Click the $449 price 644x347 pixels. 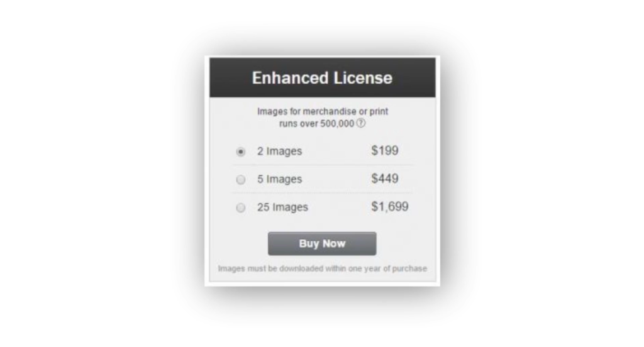pyautogui.click(x=385, y=179)
